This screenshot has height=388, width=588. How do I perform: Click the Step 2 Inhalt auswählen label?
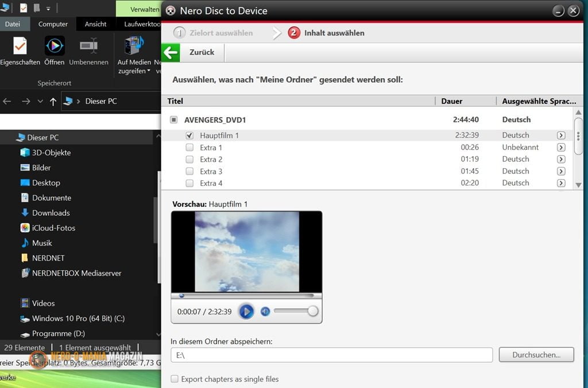click(x=334, y=33)
